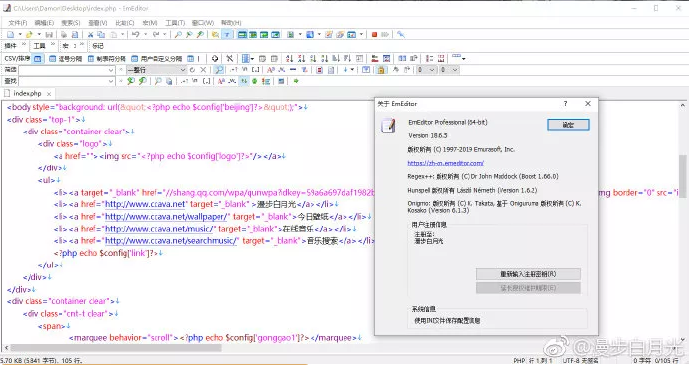Toggle the CSV/sort normal mode button

pyautogui.click(x=38, y=58)
